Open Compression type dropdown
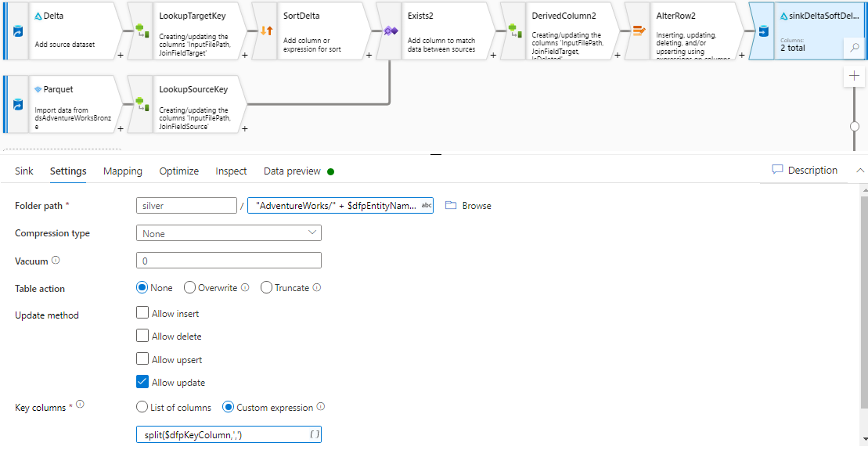The image size is (868, 450). [229, 233]
